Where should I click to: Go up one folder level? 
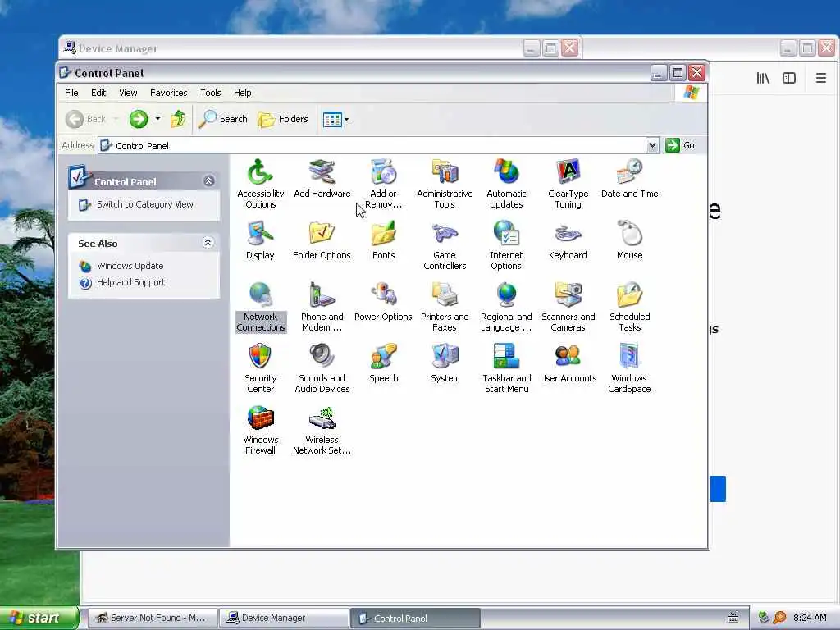click(178, 119)
